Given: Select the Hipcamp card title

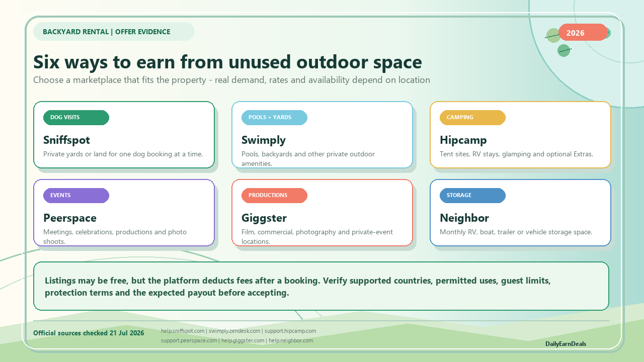Looking at the screenshot, I should point(463,140).
